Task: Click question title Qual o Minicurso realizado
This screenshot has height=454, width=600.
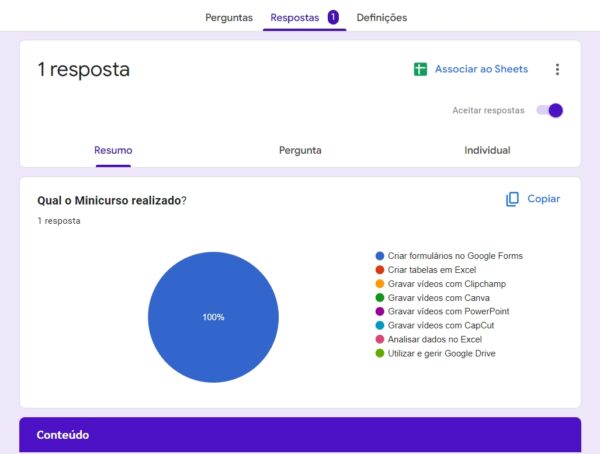Action: click(112, 200)
